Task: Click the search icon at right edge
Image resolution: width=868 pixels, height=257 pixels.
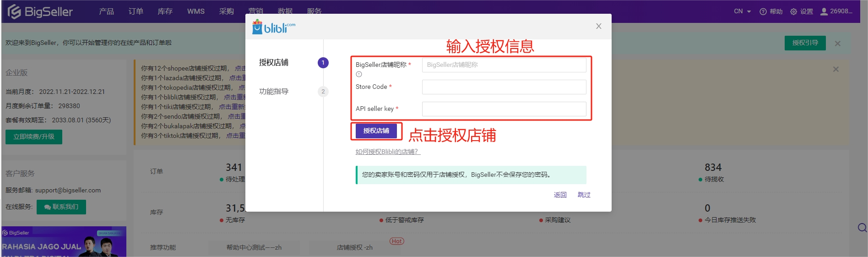Action: (863, 228)
